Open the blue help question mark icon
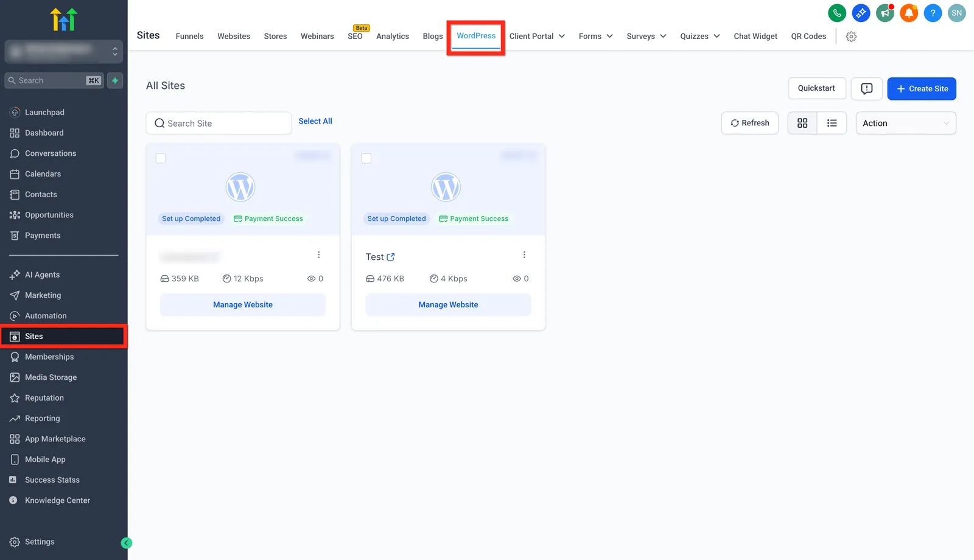 [x=933, y=13]
